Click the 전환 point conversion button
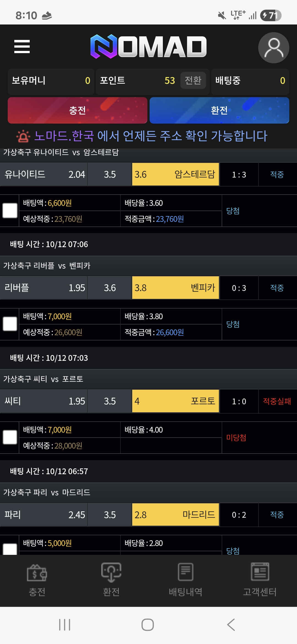 point(193,80)
